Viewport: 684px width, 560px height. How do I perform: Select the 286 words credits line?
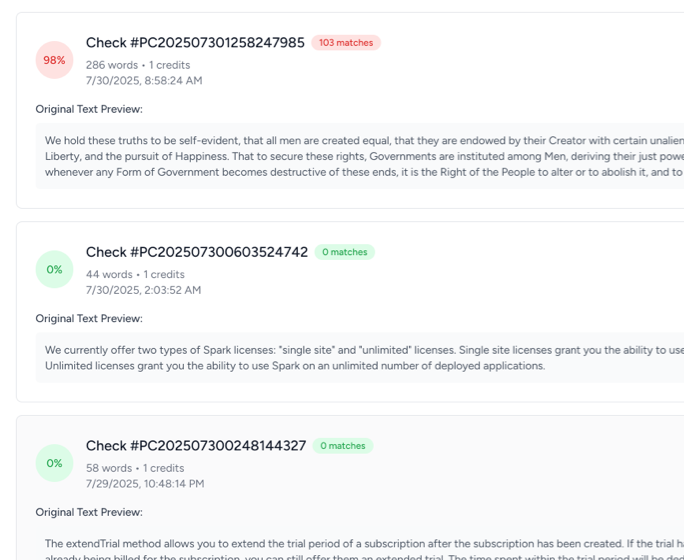click(x=138, y=65)
